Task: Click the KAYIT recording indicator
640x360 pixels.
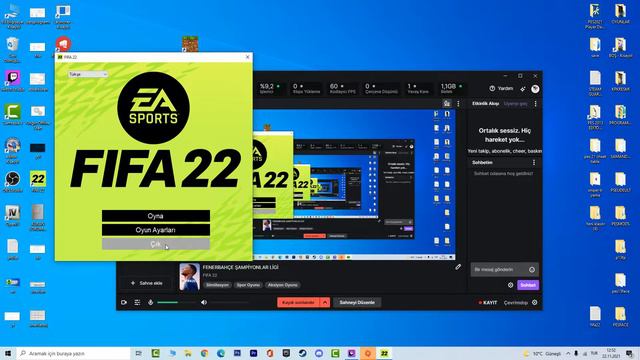Action: 488,302
